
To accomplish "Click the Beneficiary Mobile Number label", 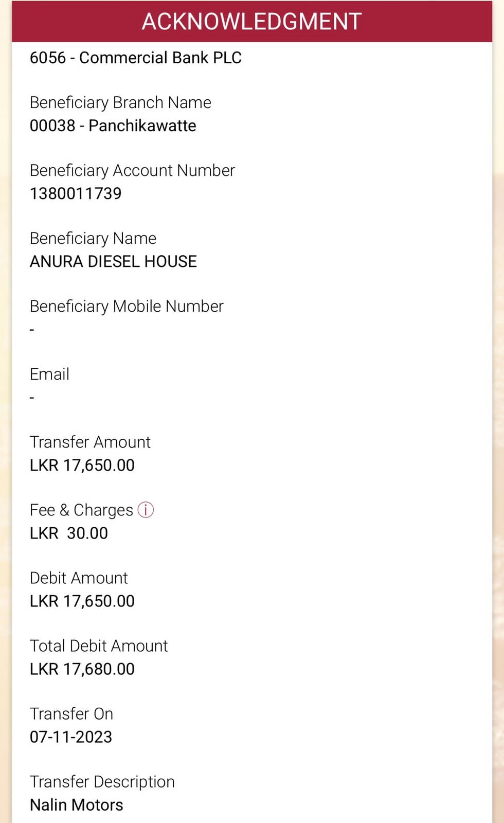I will tap(127, 306).
